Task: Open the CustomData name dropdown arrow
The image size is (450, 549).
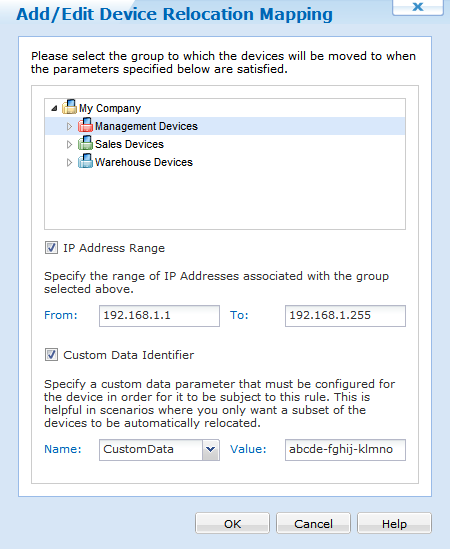Action: pyautogui.click(x=210, y=450)
